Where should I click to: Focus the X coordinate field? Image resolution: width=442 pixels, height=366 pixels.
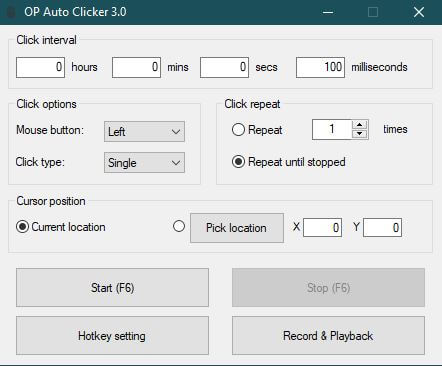[322, 228]
